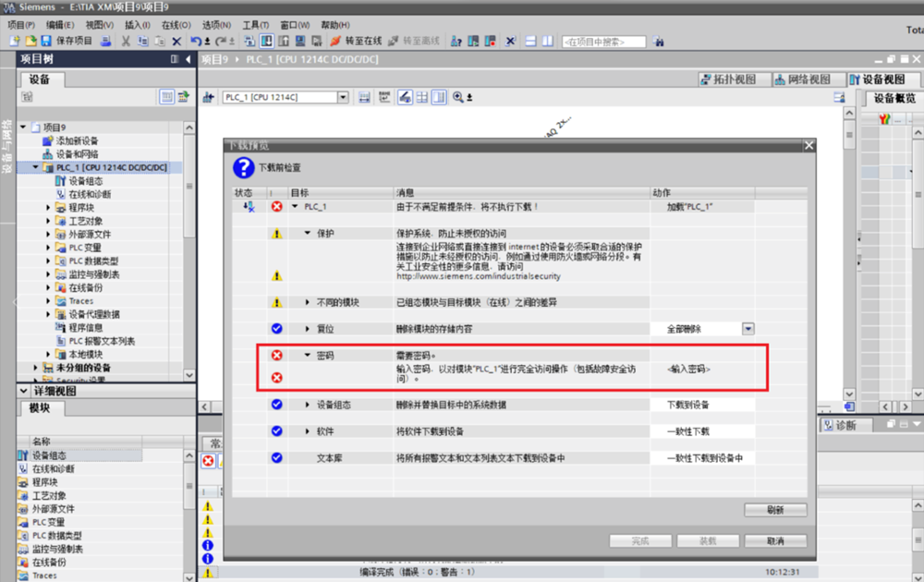The image size is (924, 582).
Task: Click the 保存项目 save project button
Action: (67, 42)
